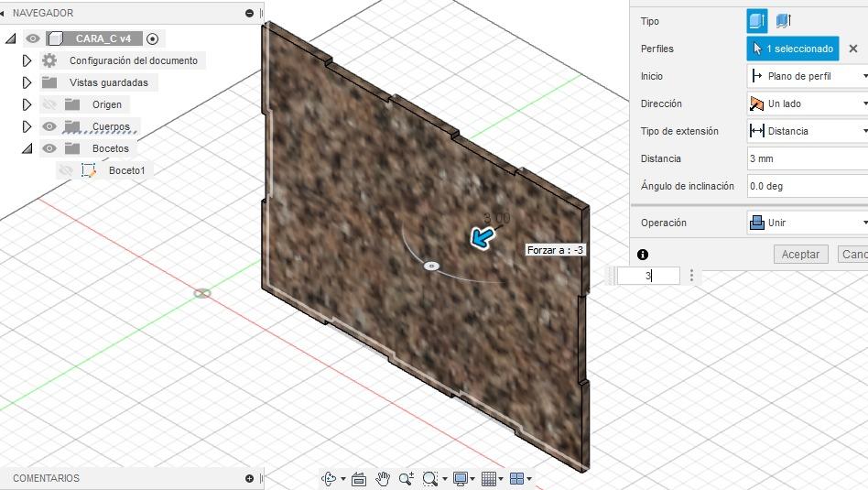Click the COMENTARIOS panel title
Viewport: 868px width, 490px height.
tap(46, 478)
